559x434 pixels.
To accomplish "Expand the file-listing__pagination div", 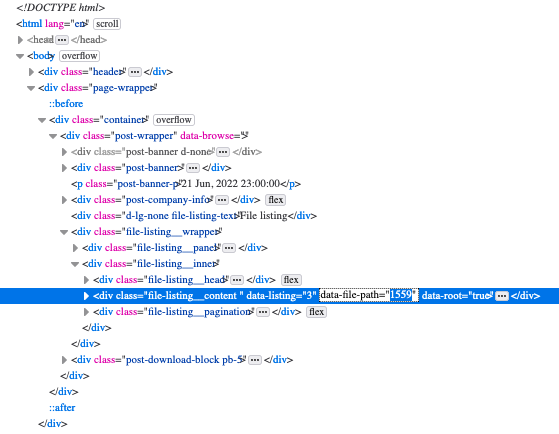I will click(x=87, y=312).
